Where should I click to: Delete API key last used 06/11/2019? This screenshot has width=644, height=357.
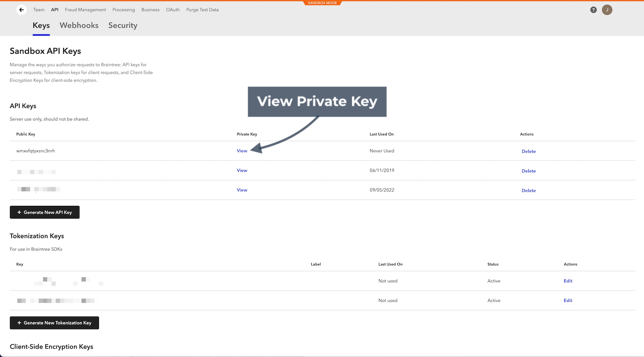(x=529, y=171)
